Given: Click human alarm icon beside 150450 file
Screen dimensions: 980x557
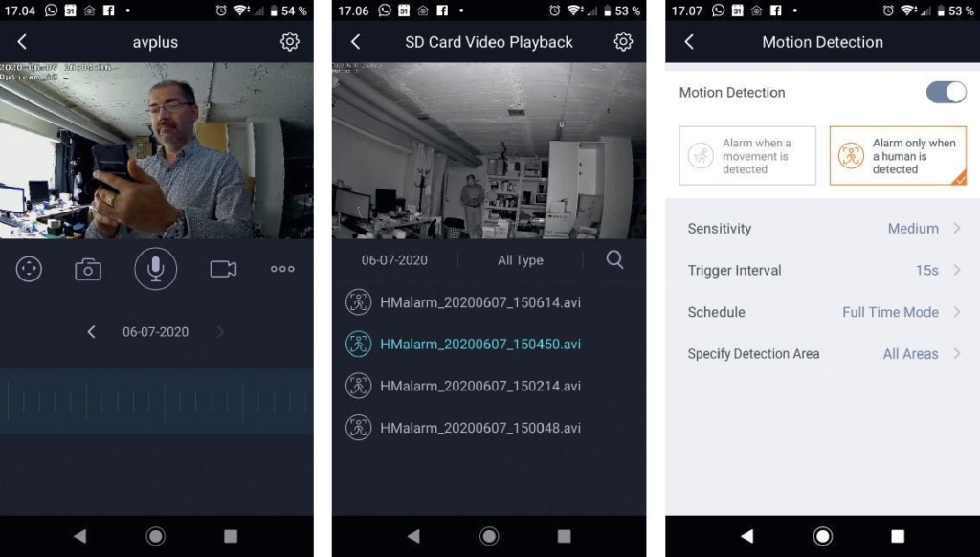Looking at the screenshot, I should click(359, 344).
